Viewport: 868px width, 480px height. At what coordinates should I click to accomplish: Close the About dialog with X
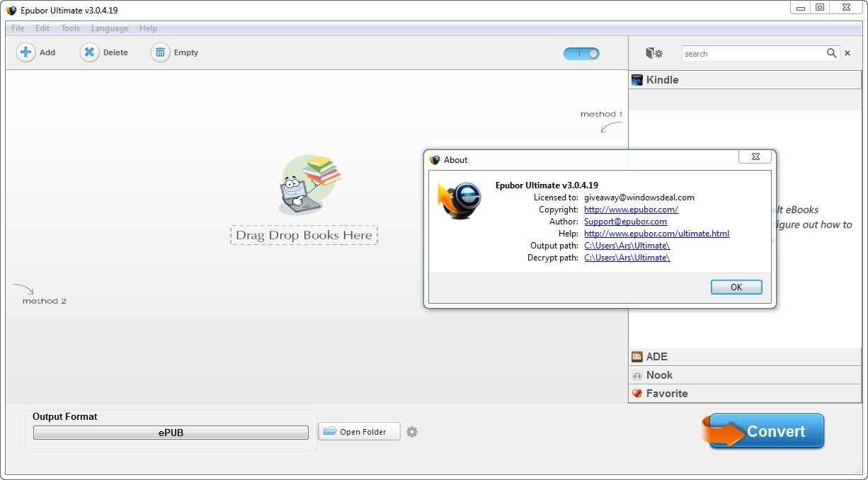click(x=755, y=156)
